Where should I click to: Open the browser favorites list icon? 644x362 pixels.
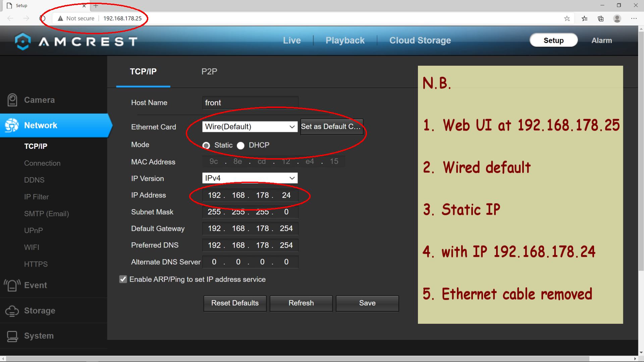pos(584,18)
